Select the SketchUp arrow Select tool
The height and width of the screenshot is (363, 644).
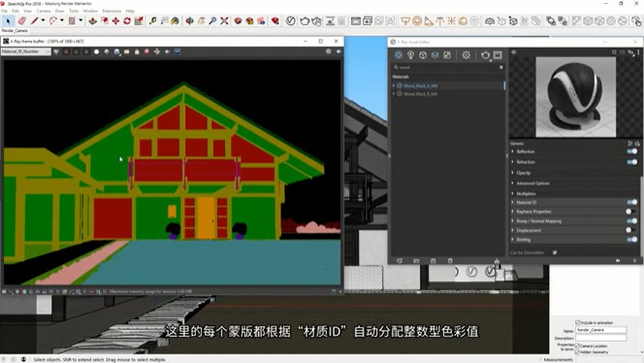click(x=8, y=20)
